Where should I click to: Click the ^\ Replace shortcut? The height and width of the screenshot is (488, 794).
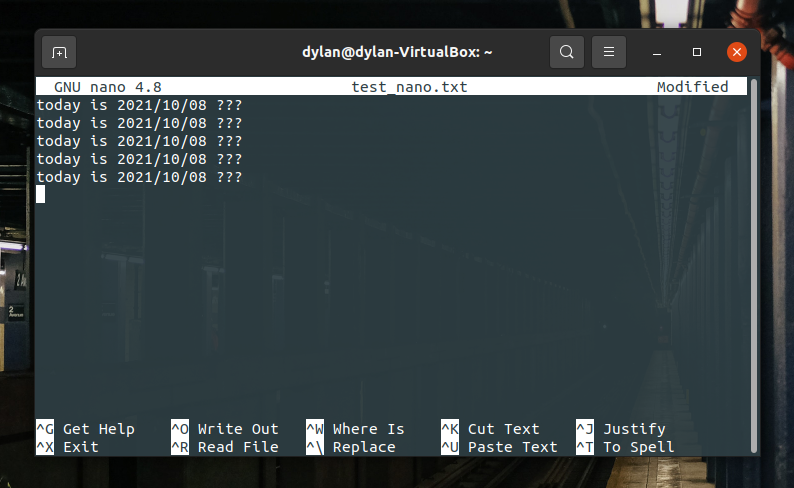pyautogui.click(x=351, y=447)
